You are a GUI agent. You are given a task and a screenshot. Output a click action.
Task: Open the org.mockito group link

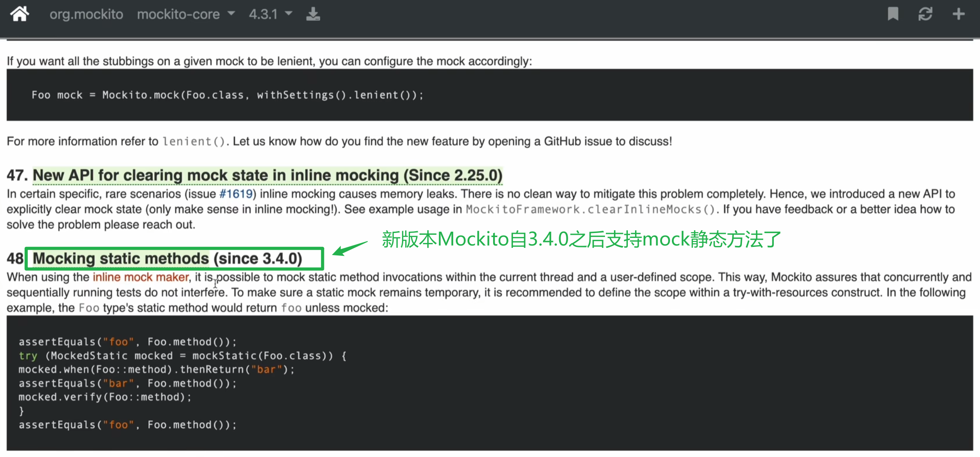click(86, 14)
